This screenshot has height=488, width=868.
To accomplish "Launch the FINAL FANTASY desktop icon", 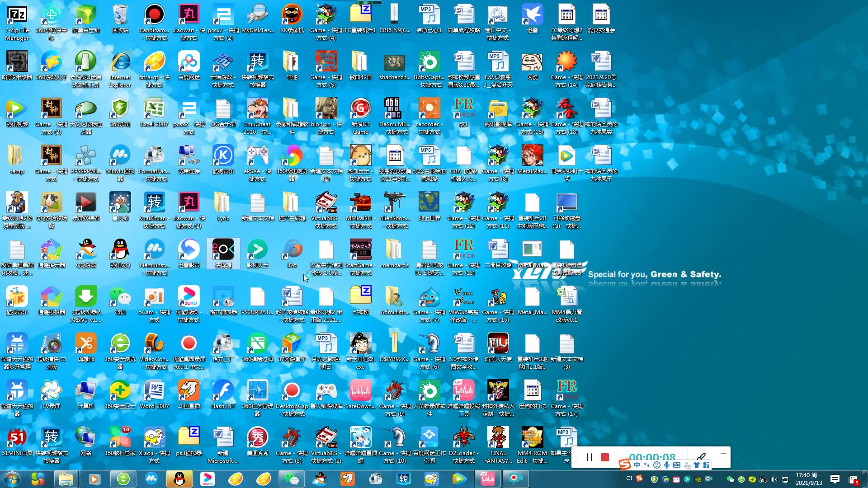I will tap(498, 445).
